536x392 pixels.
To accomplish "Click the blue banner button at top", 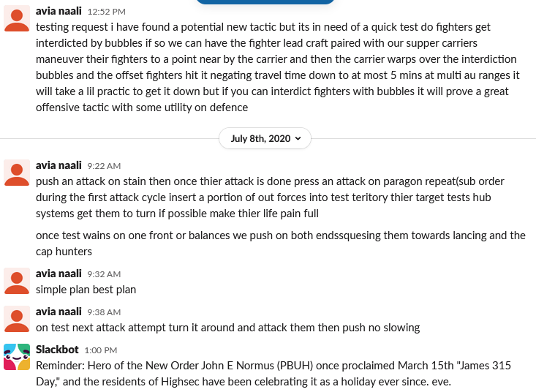I will 265,1.
